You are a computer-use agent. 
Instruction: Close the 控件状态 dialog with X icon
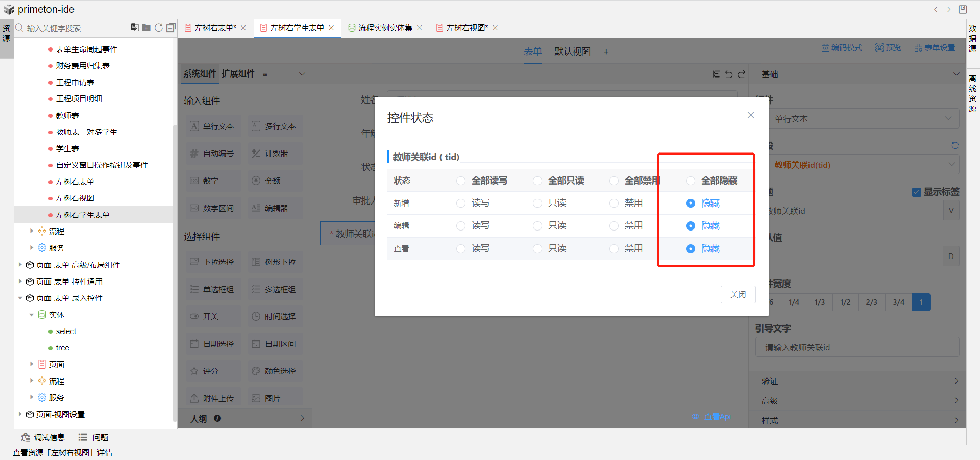(x=750, y=115)
